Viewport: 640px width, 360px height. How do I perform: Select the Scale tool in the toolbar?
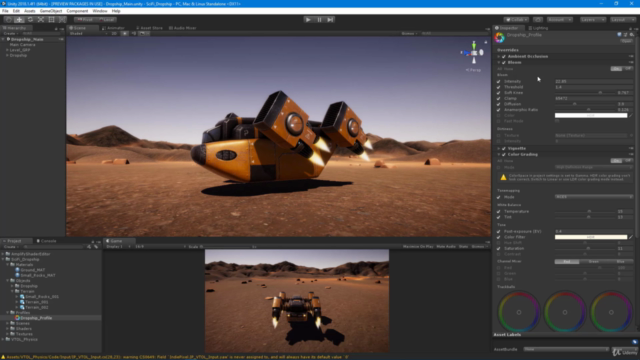click(x=41, y=20)
